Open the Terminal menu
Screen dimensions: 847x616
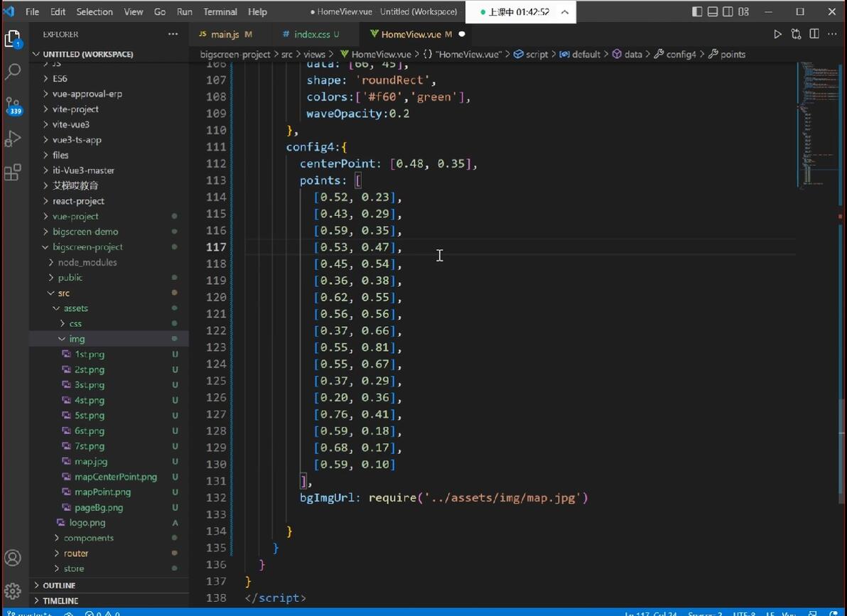coord(220,11)
